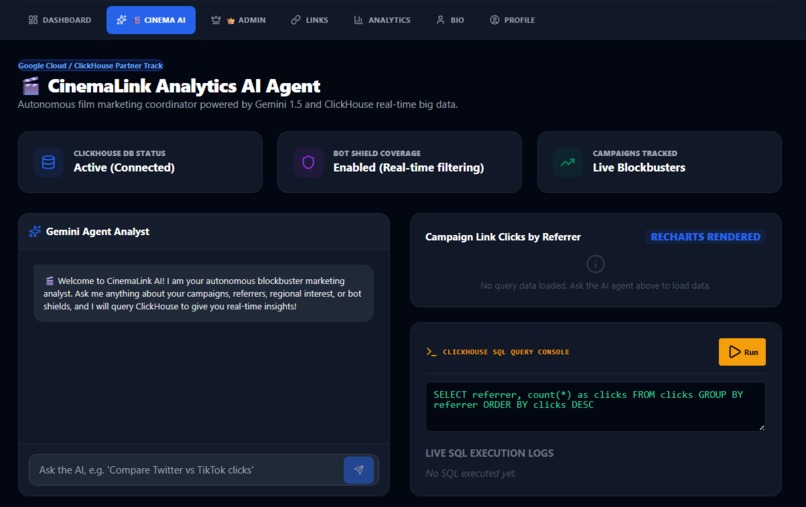Viewport: 806px width, 507px height.
Task: Open the Admin tab
Action: 238,20
